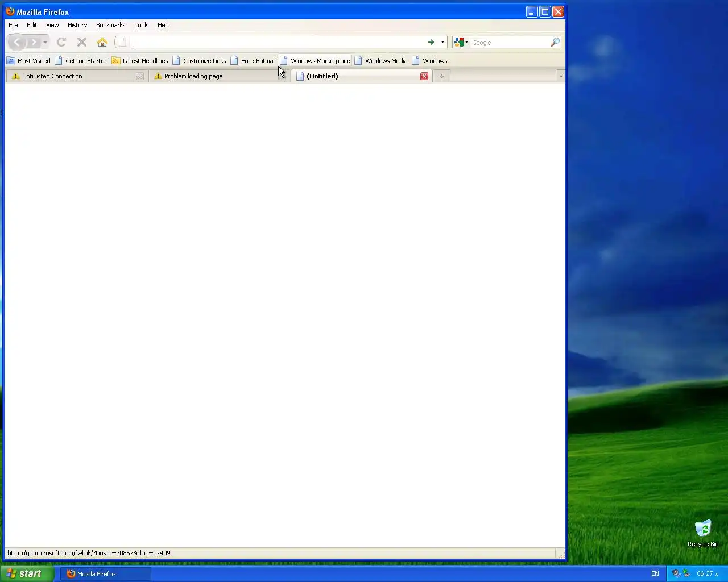Open the list all tabs dropdown
This screenshot has width=728, height=582.
pos(560,76)
